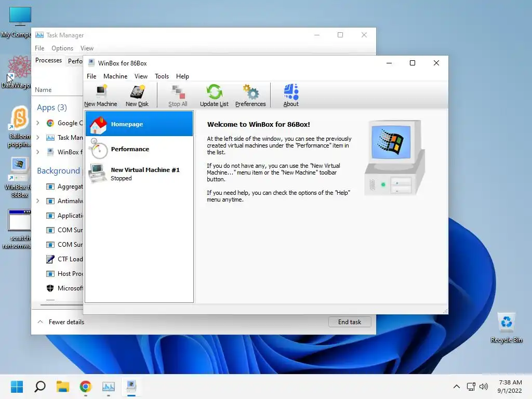
Task: Expand the Google Chrome process row
Action: click(38, 123)
